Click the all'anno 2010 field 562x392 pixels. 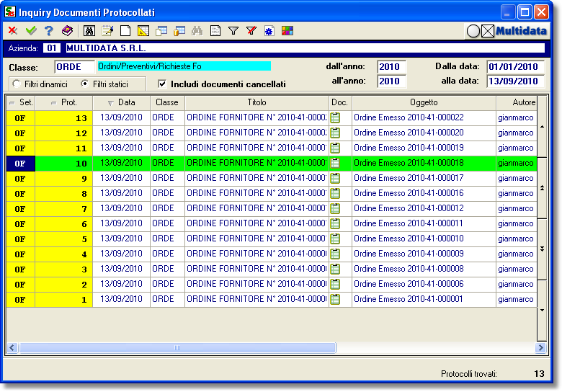pos(391,81)
